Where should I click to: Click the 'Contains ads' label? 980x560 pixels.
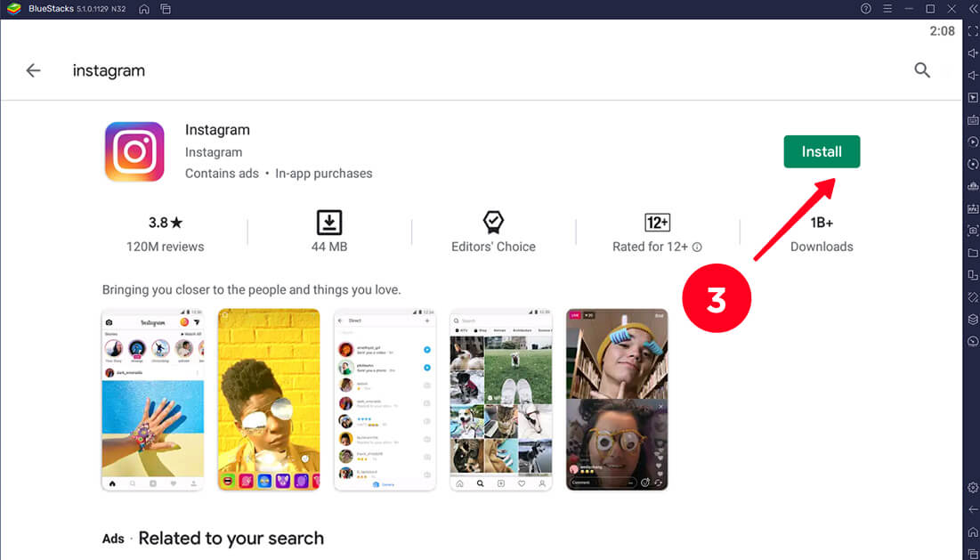click(222, 174)
